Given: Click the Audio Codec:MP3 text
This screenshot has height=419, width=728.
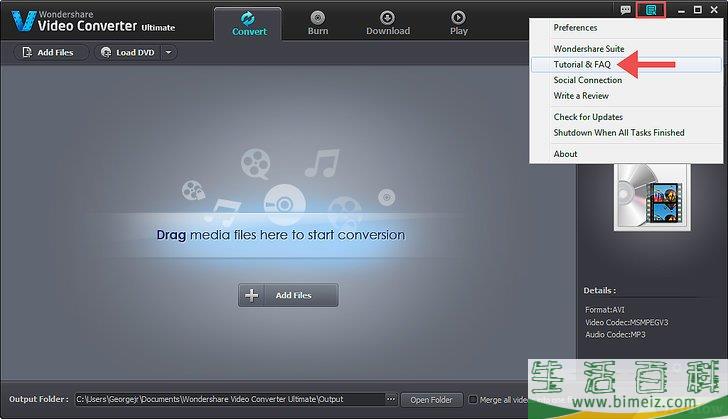Looking at the screenshot, I should tap(615, 334).
